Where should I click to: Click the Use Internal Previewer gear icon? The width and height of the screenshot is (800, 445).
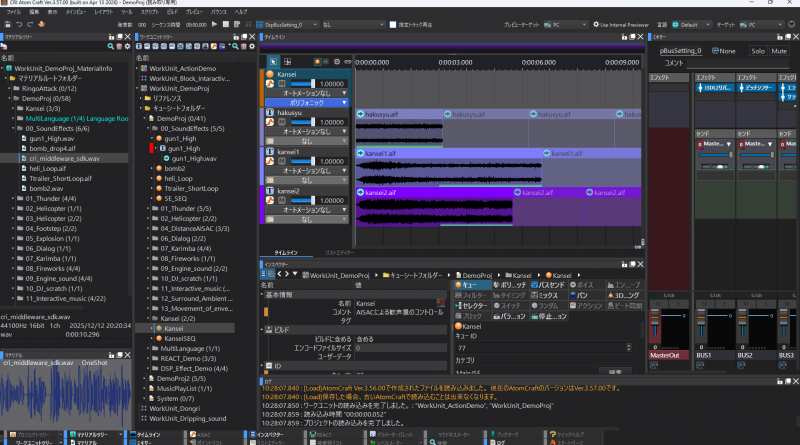click(x=596, y=24)
